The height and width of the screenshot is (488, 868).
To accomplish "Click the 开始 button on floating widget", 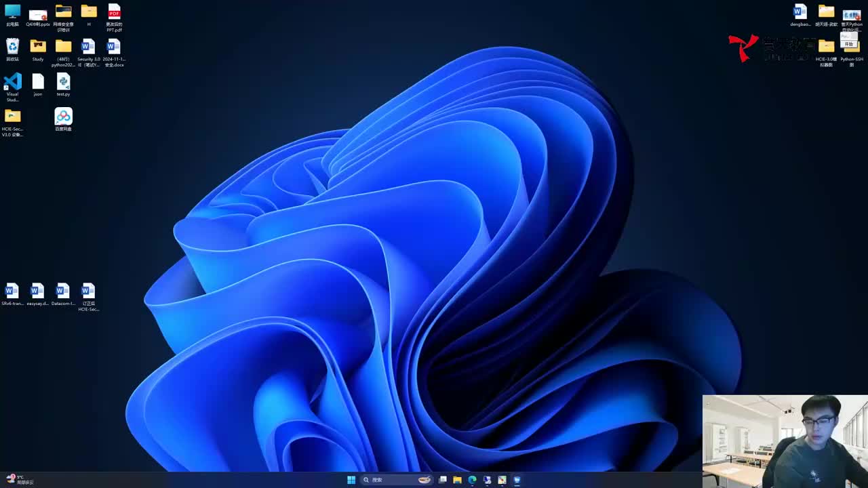I will pyautogui.click(x=849, y=44).
